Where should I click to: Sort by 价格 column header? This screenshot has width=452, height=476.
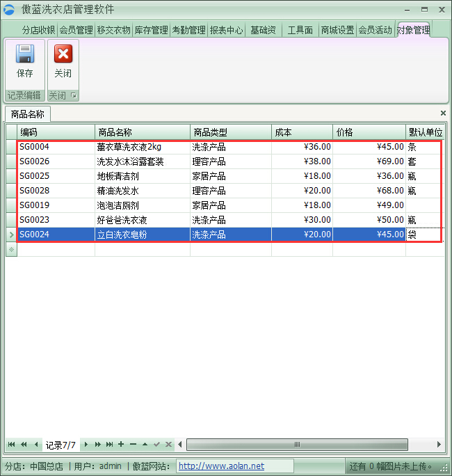369,132
